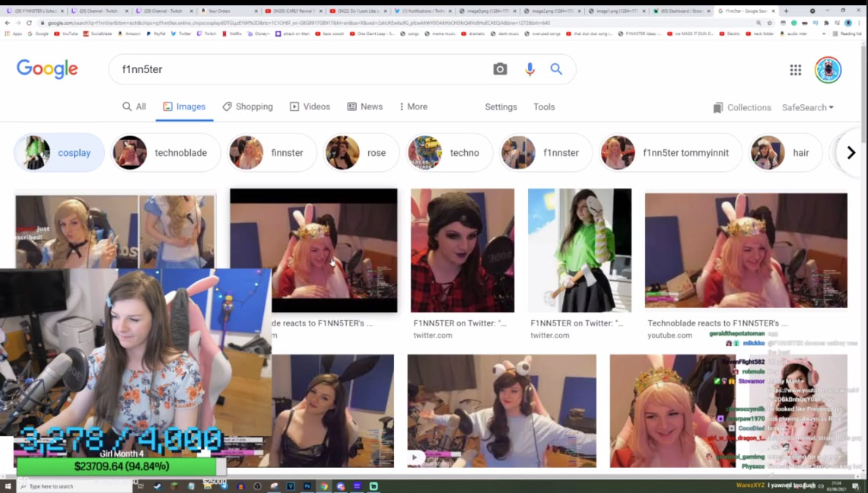The width and height of the screenshot is (868, 493).
Task: Open the Windows Start menu
Action: coord(8,486)
